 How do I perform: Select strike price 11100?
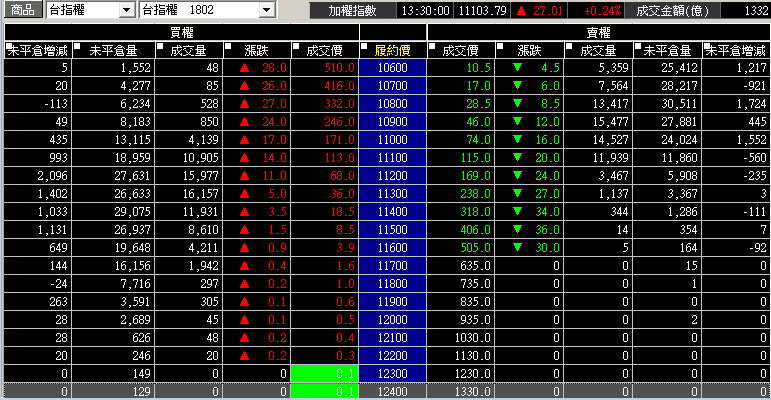pyautogui.click(x=392, y=158)
